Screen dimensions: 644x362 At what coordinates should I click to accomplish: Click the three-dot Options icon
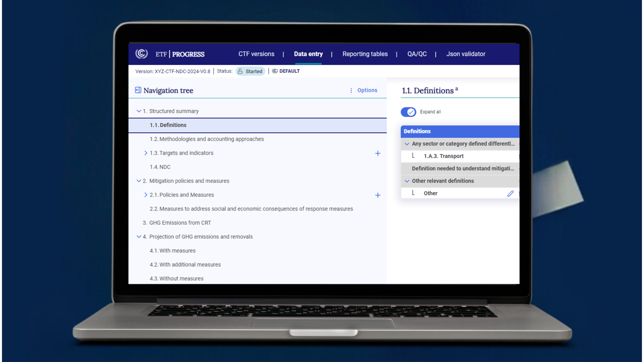tap(351, 90)
